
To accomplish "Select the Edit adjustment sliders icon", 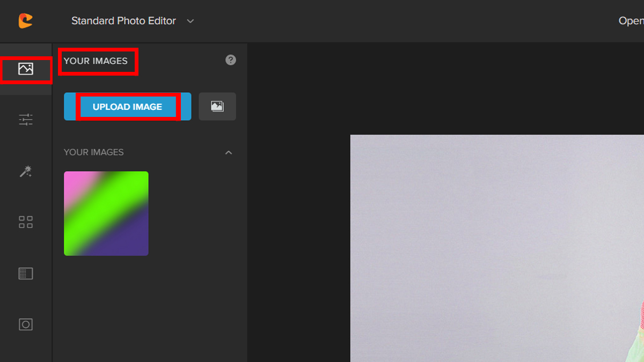I will pos(26,120).
